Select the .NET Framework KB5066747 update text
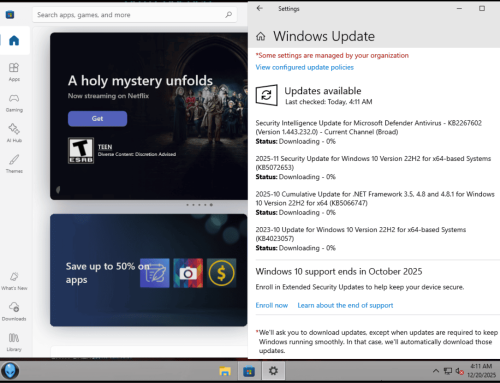Screen dimensions: 500x383 375,198
